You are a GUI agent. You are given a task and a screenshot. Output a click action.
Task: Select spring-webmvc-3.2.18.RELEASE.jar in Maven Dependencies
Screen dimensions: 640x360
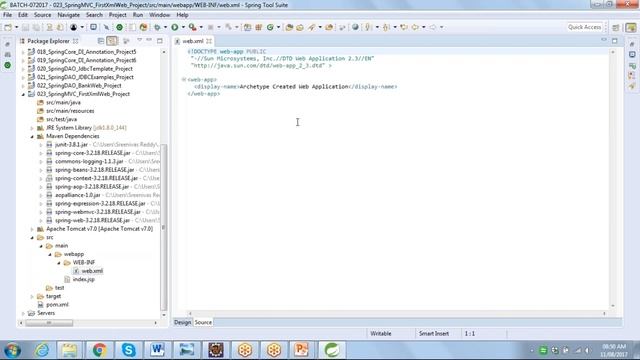(98, 212)
